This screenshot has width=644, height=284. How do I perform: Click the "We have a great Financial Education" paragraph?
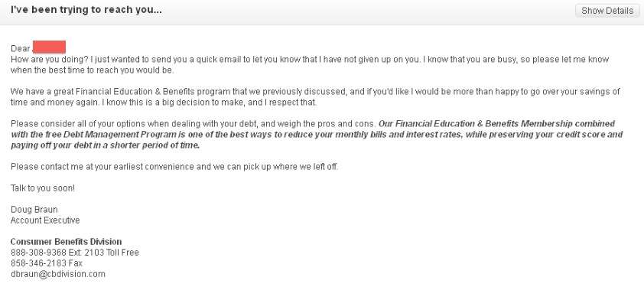(x=315, y=97)
